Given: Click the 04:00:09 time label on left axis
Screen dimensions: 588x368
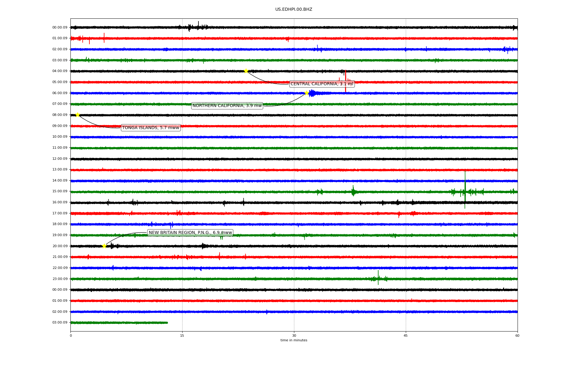Looking at the screenshot, I should [x=60, y=71].
